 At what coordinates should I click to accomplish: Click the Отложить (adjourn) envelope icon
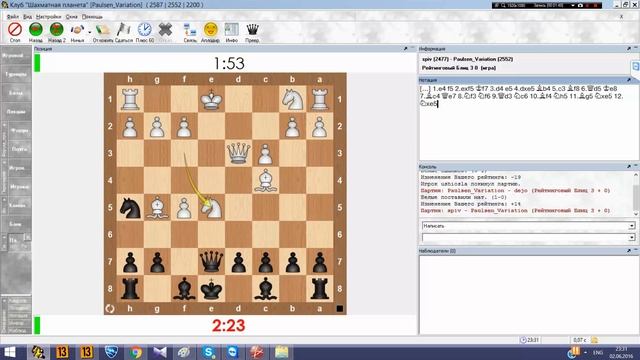click(102, 30)
